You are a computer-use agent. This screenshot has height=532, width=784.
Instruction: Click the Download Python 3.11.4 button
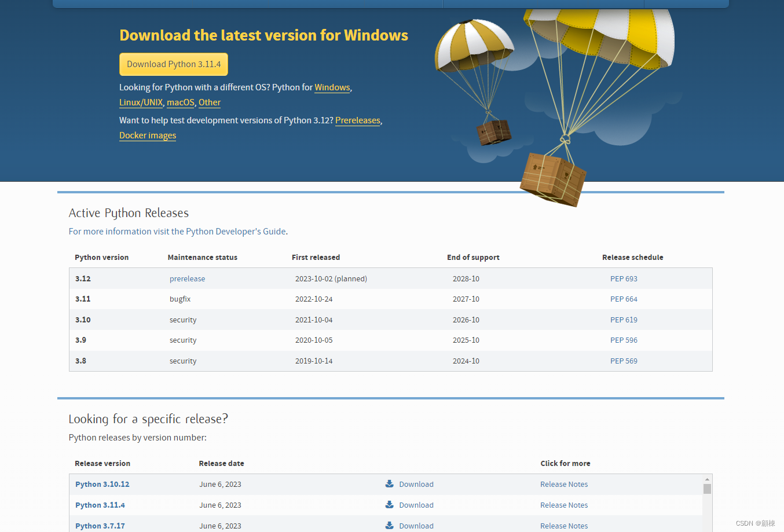[x=174, y=64]
